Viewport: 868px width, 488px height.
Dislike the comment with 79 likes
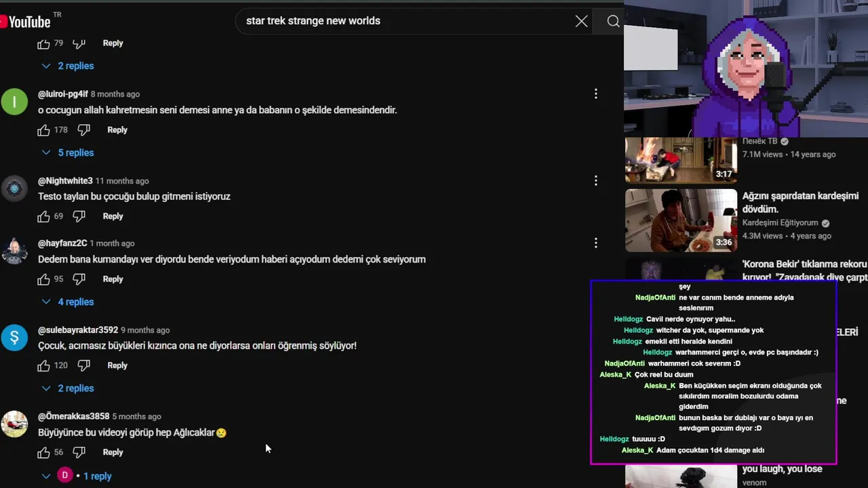click(79, 43)
